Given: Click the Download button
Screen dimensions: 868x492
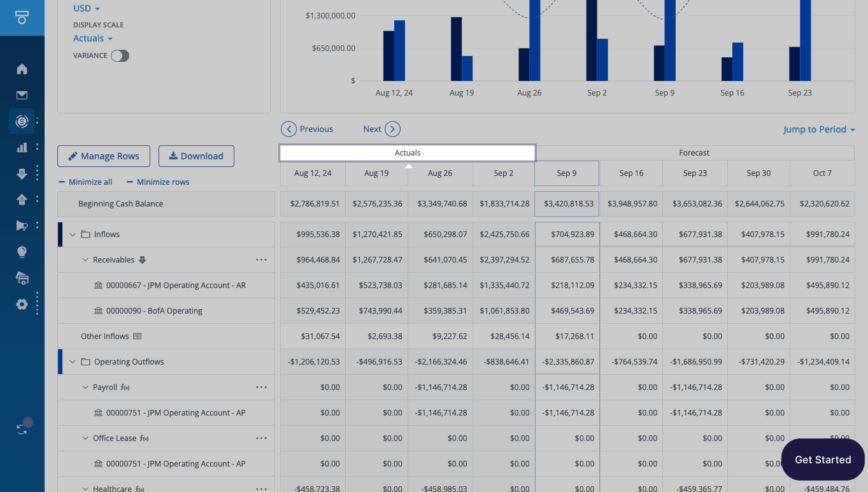Looking at the screenshot, I should (196, 156).
